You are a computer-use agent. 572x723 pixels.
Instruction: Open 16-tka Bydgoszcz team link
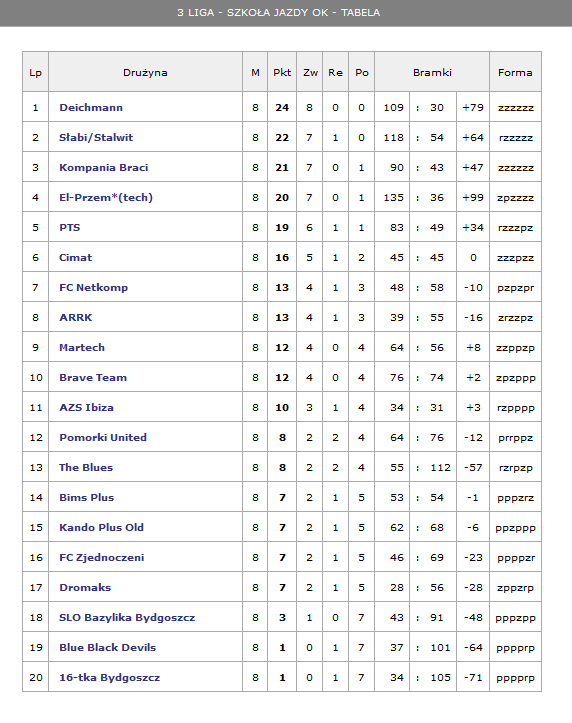click(110, 677)
